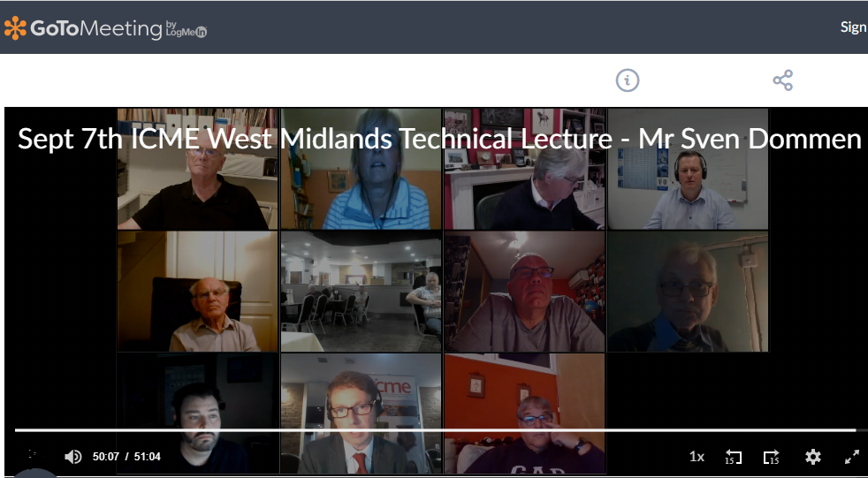Select the man in red tie tile
Screen dimensions: 868x478
pos(361,414)
